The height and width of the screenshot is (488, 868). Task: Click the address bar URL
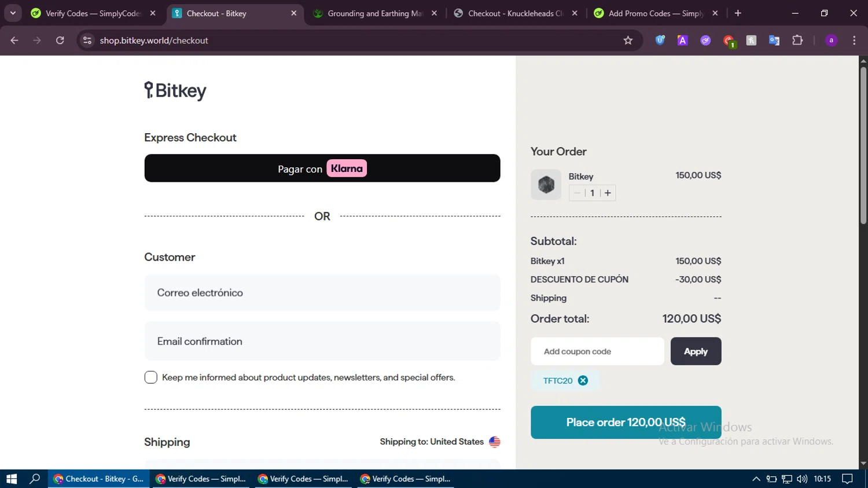pos(154,41)
